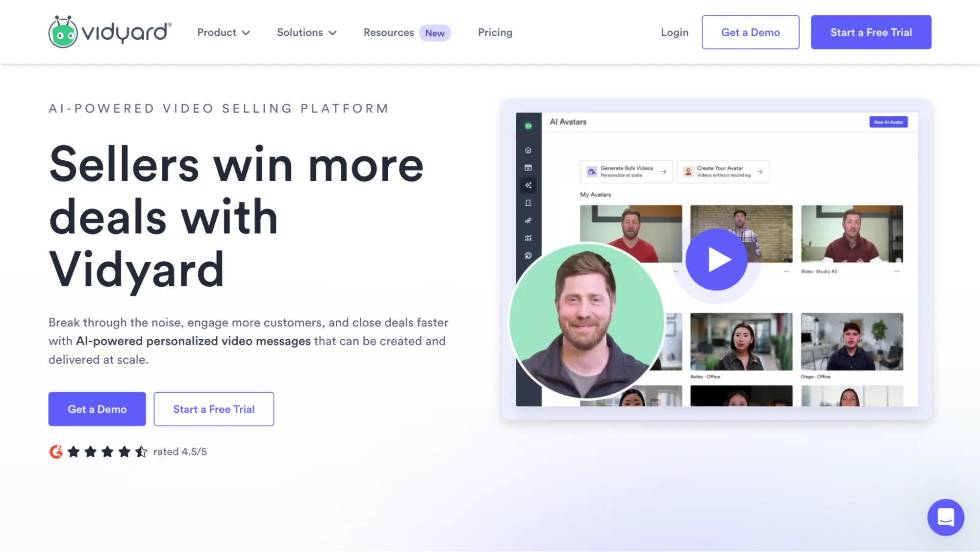Click the chat bubble support icon
Screen dimensions: 980x552
(x=946, y=517)
